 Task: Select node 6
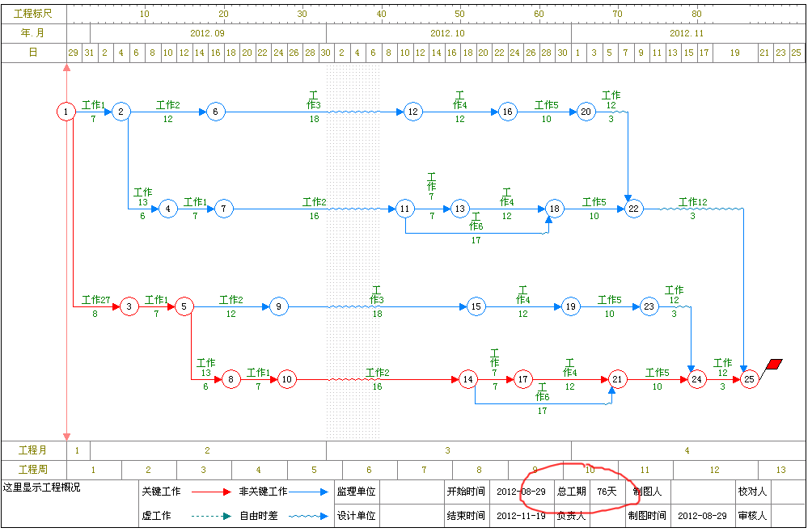point(215,112)
